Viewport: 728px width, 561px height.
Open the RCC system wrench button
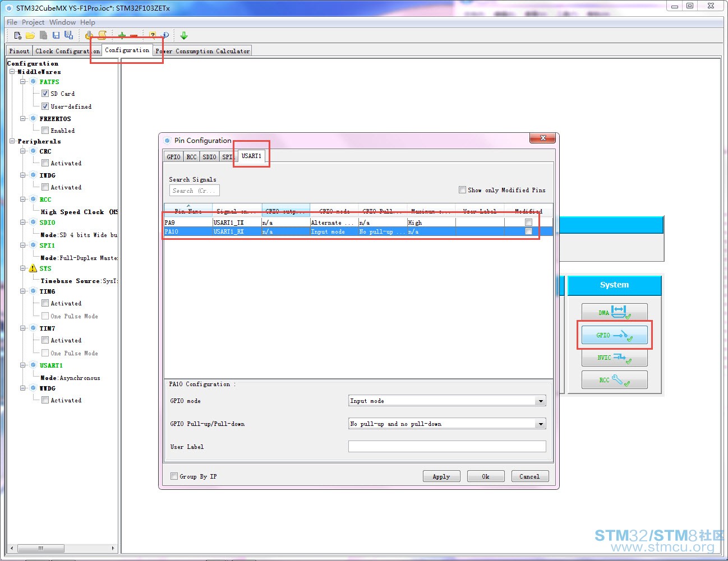pos(614,379)
